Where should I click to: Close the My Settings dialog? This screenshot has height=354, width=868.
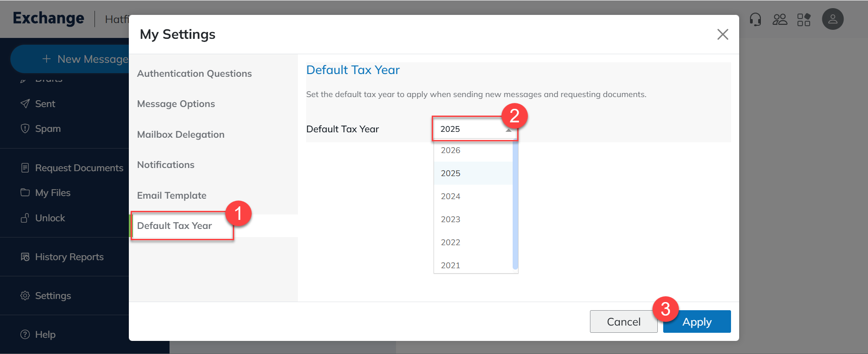(x=722, y=34)
